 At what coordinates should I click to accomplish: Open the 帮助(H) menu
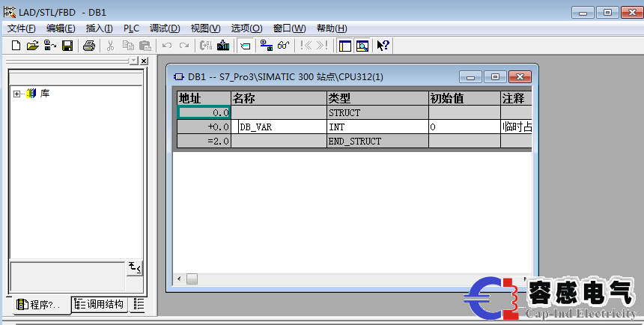pos(332,28)
